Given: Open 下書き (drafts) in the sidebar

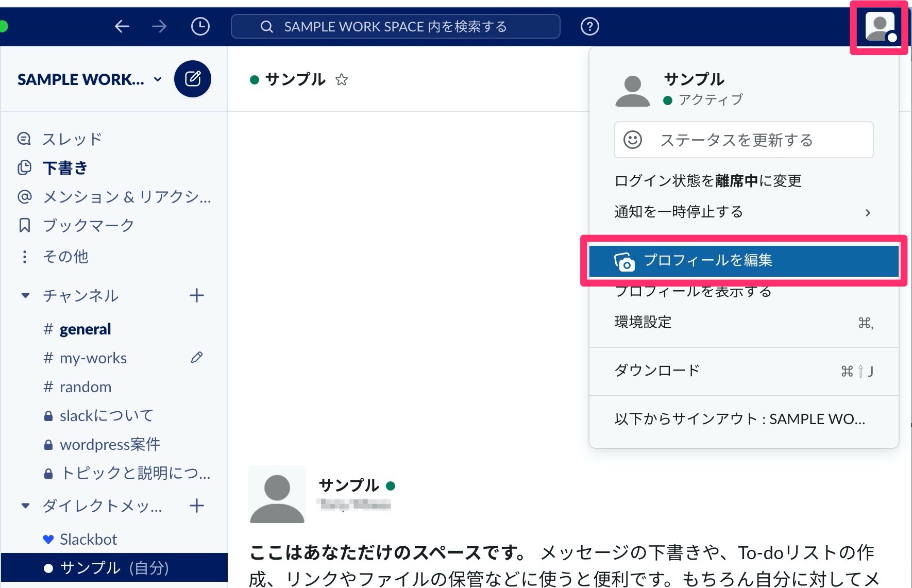Looking at the screenshot, I should pos(65,168).
